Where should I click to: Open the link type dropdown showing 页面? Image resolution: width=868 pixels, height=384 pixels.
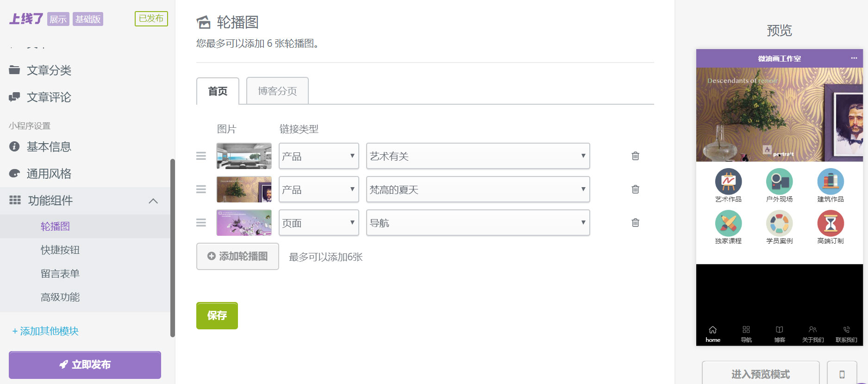(x=318, y=223)
